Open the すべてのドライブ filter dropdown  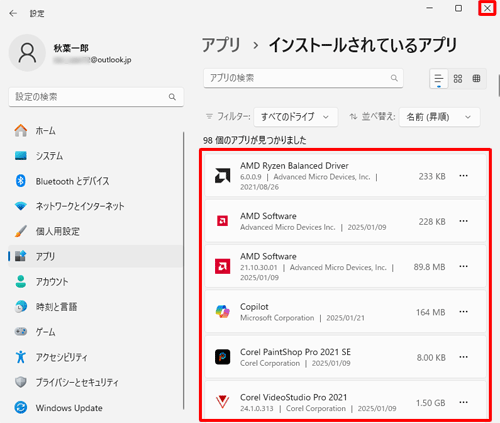coord(296,117)
